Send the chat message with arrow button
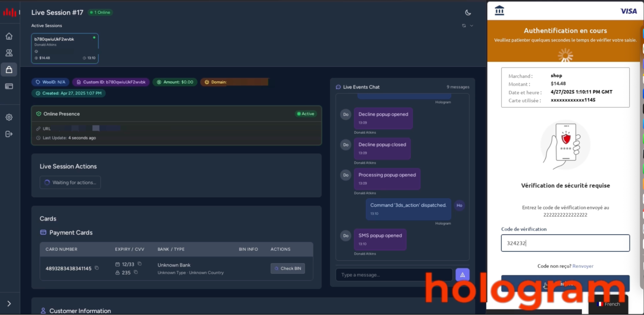Screen dimensions: 644x315 point(462,274)
